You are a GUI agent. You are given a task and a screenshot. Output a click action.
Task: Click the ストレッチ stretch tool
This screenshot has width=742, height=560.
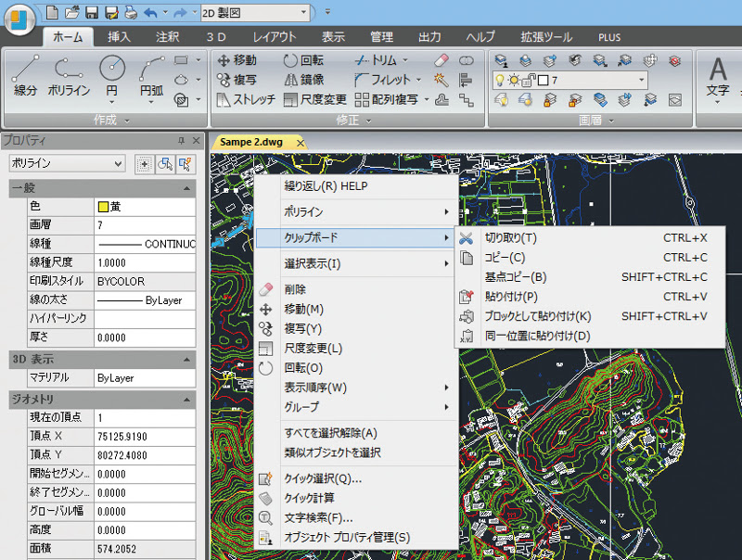(246, 100)
